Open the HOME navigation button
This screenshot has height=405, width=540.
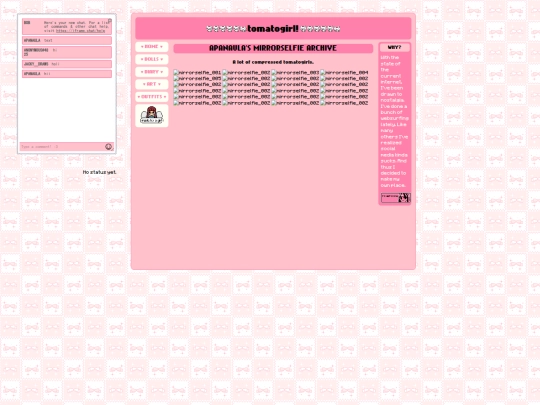click(152, 46)
